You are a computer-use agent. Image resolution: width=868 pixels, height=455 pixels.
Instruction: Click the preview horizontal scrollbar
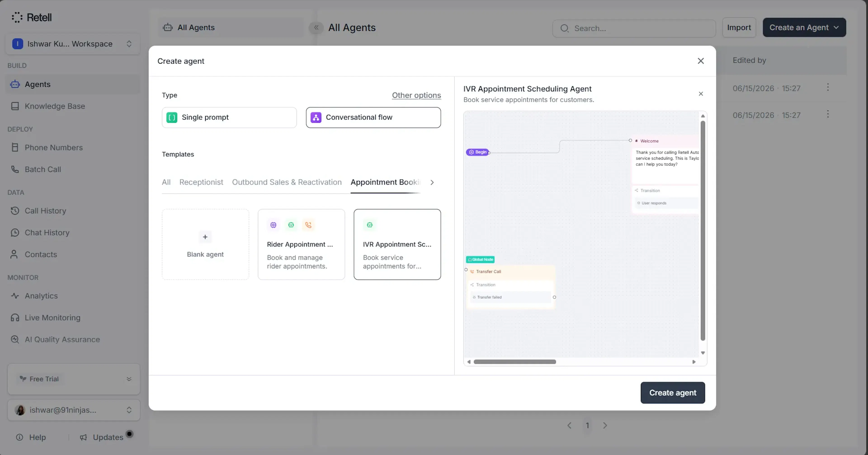[514, 362]
